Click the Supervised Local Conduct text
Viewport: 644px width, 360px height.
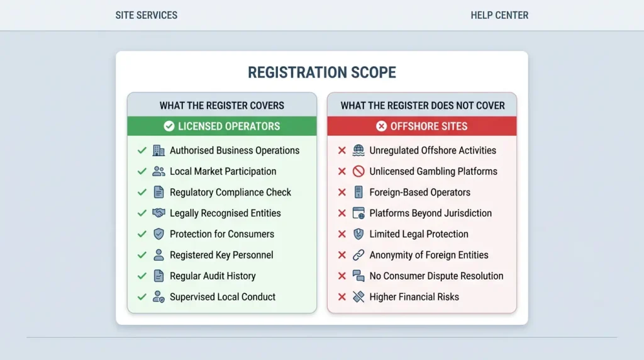point(223,296)
